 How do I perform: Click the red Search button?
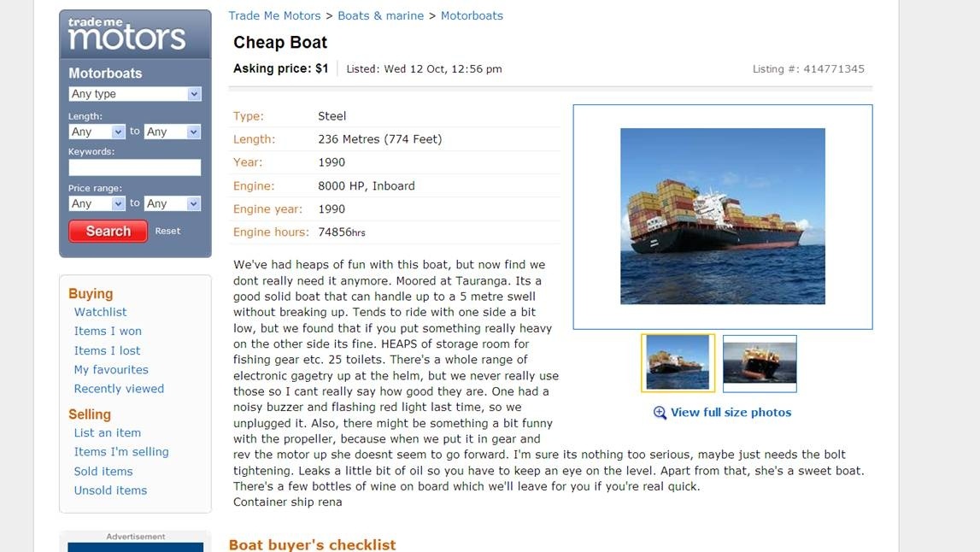click(x=109, y=232)
